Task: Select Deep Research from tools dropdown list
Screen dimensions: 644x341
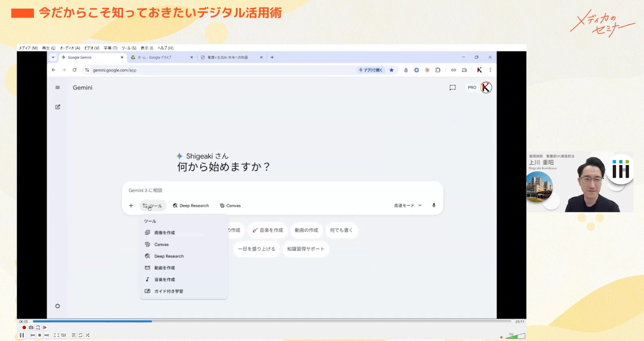Action: pyautogui.click(x=184, y=256)
